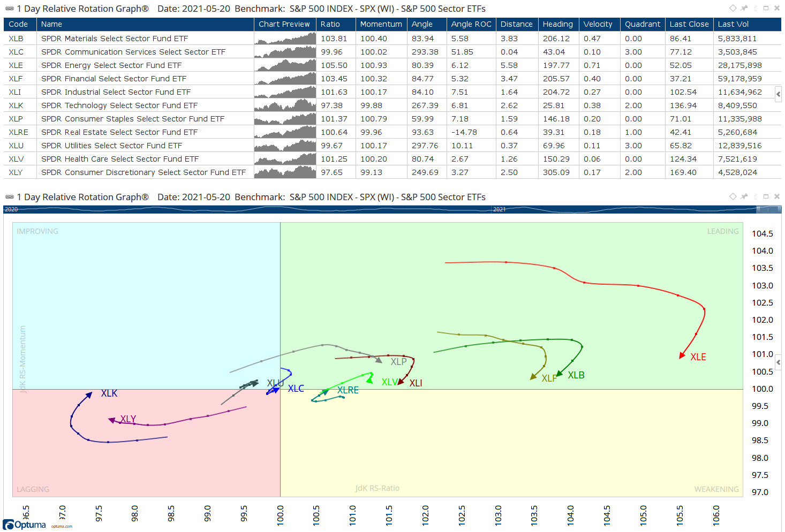Image resolution: width=785 pixels, height=532 pixels.
Task: Click the chain icon before the top panel title
Action: 9,9
